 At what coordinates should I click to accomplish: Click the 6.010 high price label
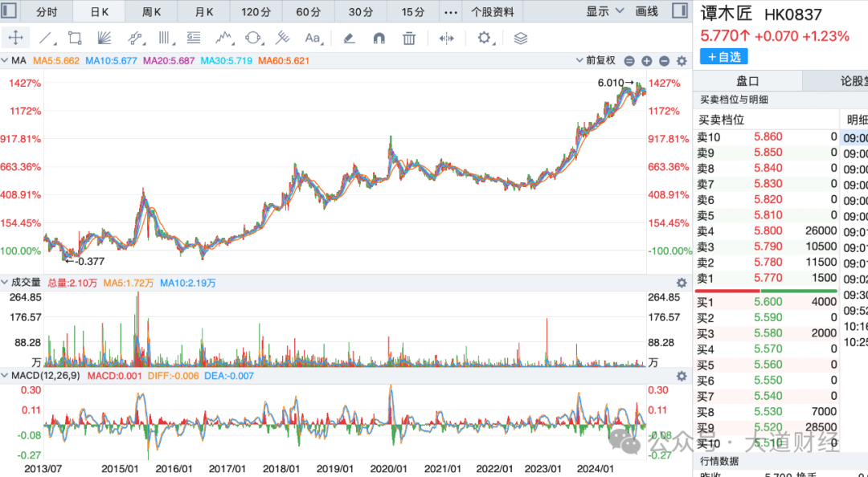(x=615, y=83)
